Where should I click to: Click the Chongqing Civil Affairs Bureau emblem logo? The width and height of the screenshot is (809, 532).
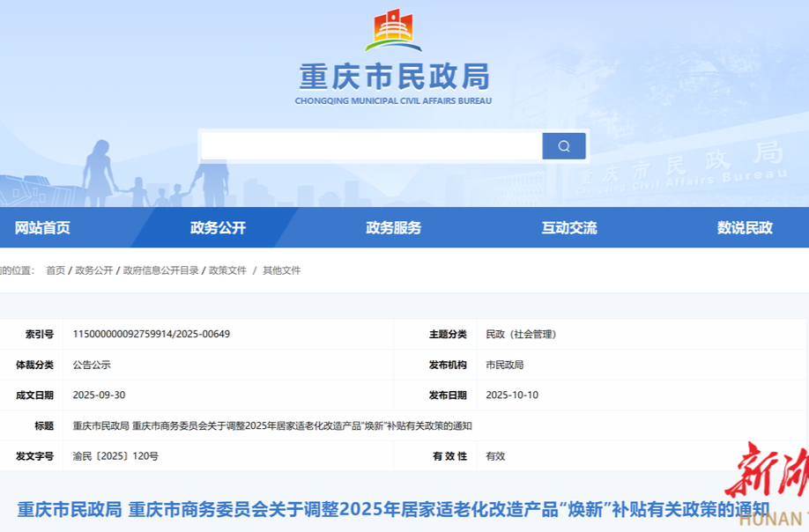pos(393,31)
